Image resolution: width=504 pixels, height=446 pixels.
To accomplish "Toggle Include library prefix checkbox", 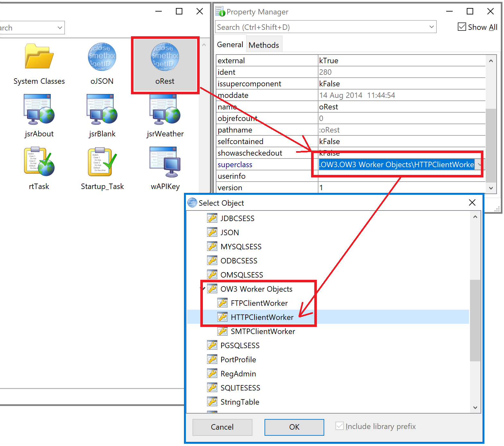I will (340, 426).
